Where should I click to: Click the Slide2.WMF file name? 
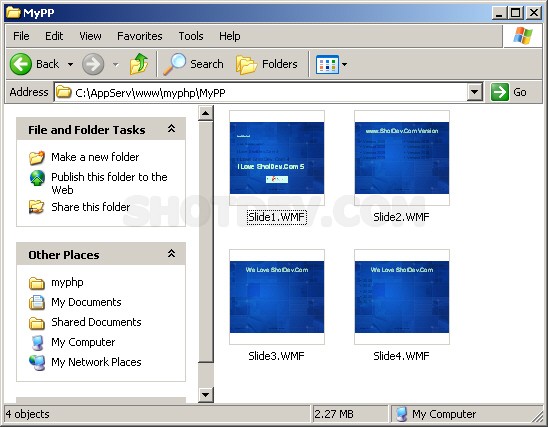tap(402, 217)
